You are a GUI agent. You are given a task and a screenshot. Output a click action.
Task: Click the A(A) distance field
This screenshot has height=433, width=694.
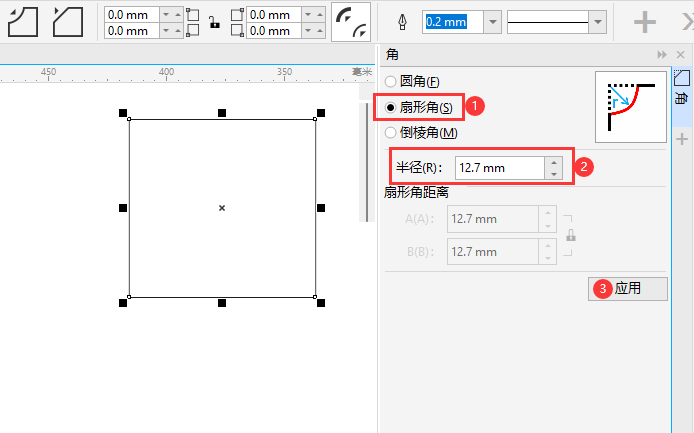[493, 219]
